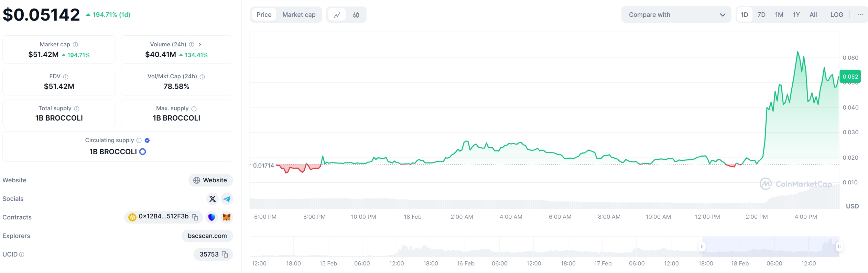Open the project Website button
868x273 pixels.
tap(210, 180)
